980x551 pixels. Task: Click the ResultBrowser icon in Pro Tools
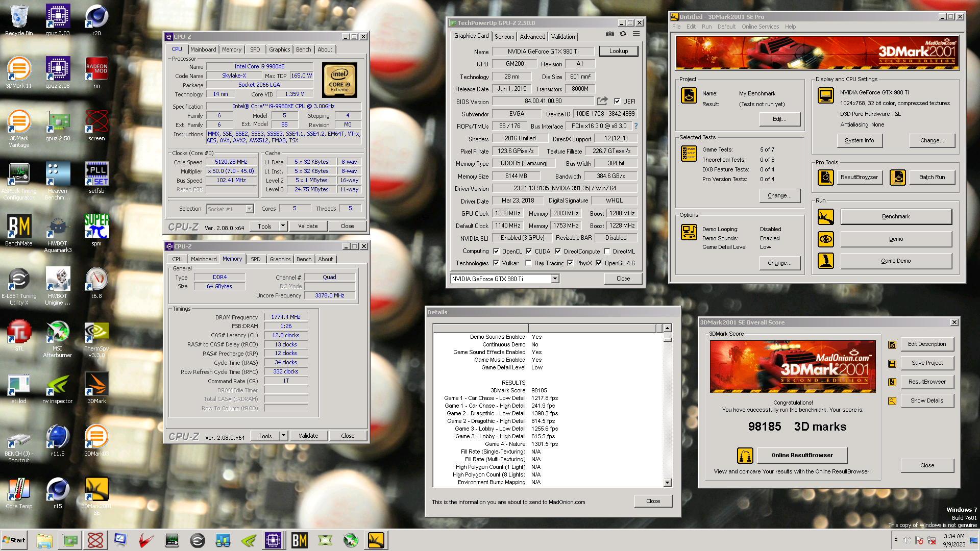pos(825,177)
